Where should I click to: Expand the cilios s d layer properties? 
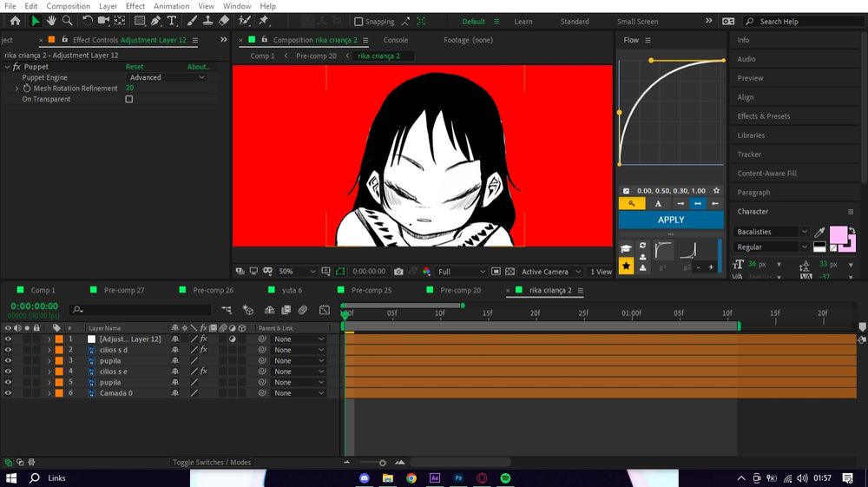click(49, 350)
